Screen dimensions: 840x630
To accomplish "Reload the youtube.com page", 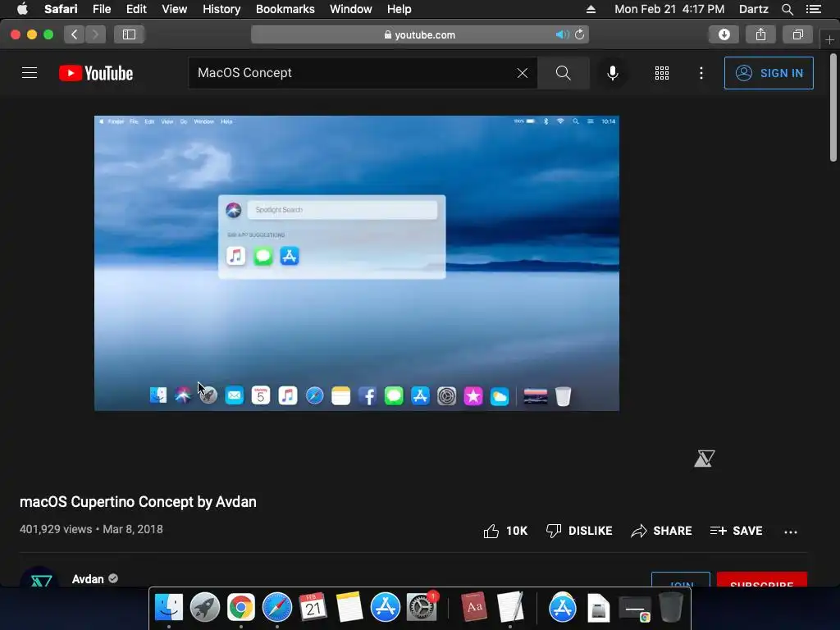I will 580,34.
